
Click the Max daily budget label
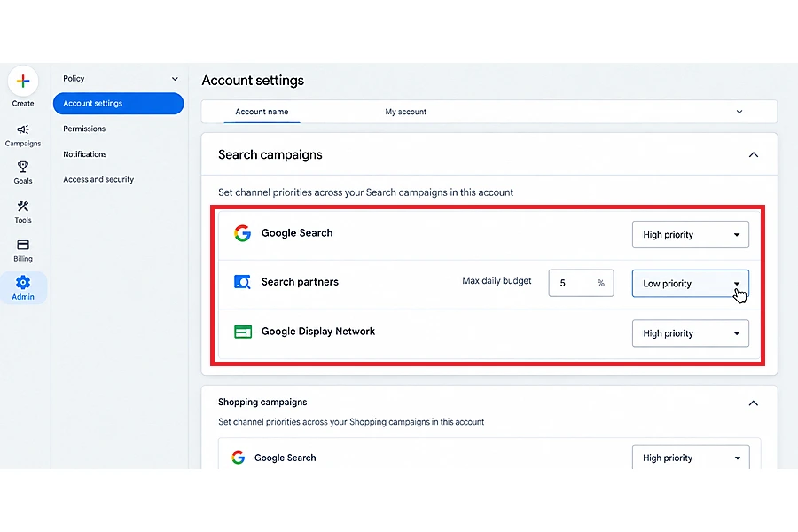point(497,281)
